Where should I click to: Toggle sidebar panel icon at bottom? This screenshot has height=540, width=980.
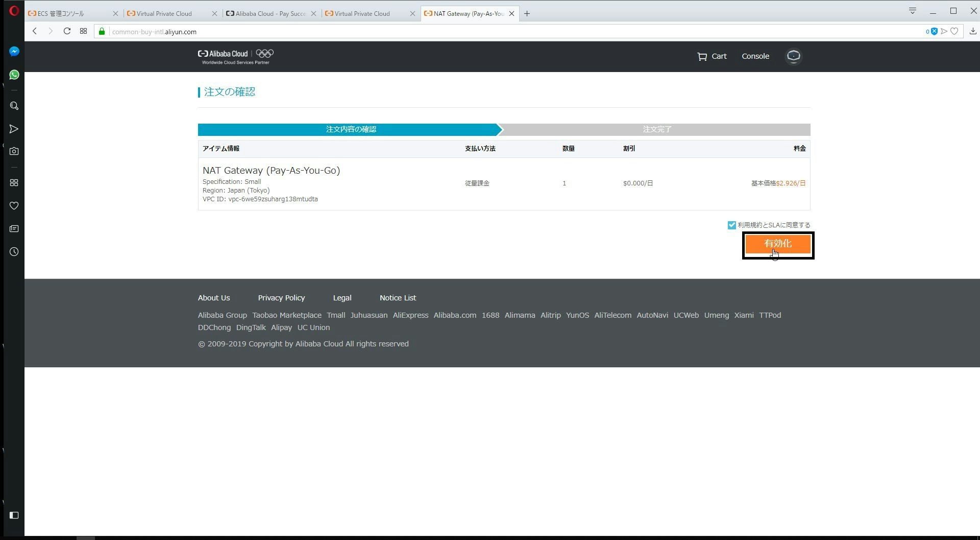pos(14,515)
